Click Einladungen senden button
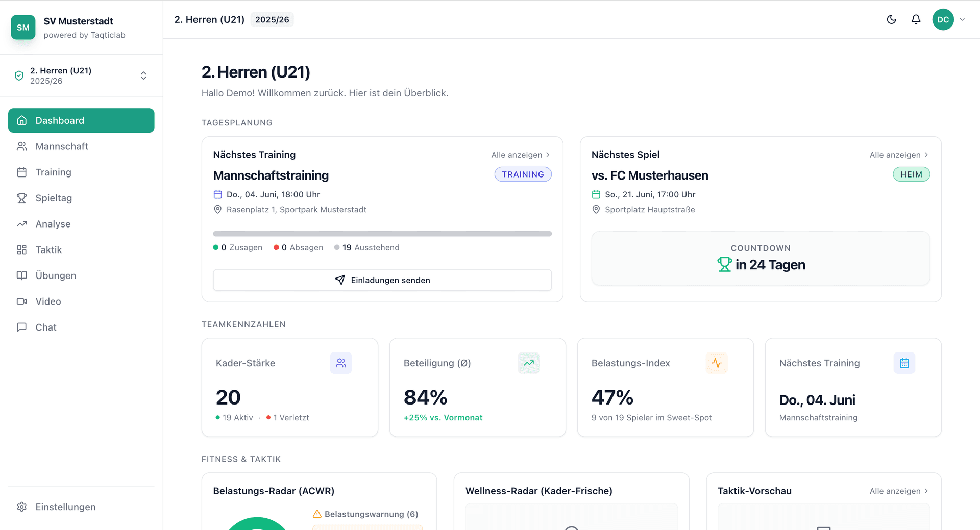980x530 pixels. (x=382, y=280)
